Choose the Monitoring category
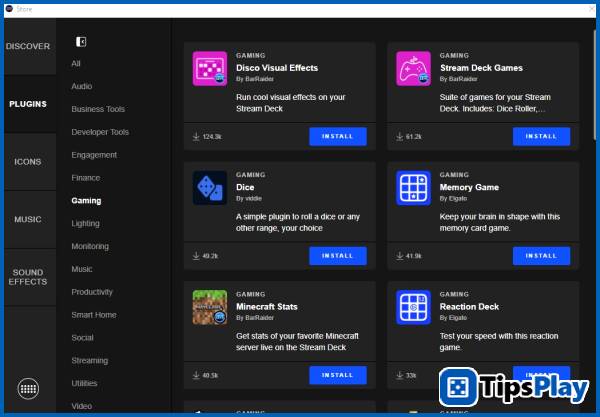The width and height of the screenshot is (600, 417). 90,247
